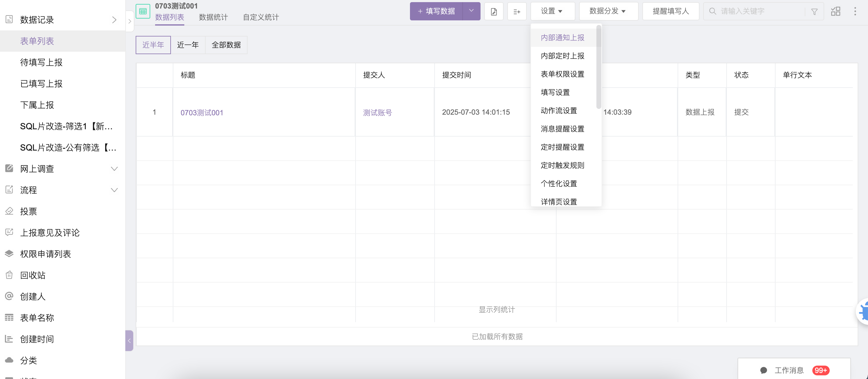Click the form name table icon
Image resolution: width=868 pixels, height=379 pixels.
pyautogui.click(x=9, y=317)
